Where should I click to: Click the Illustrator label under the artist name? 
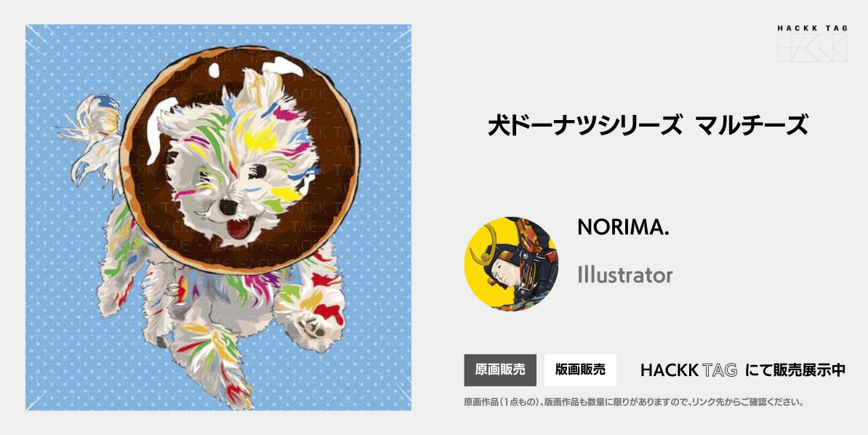pos(625,274)
